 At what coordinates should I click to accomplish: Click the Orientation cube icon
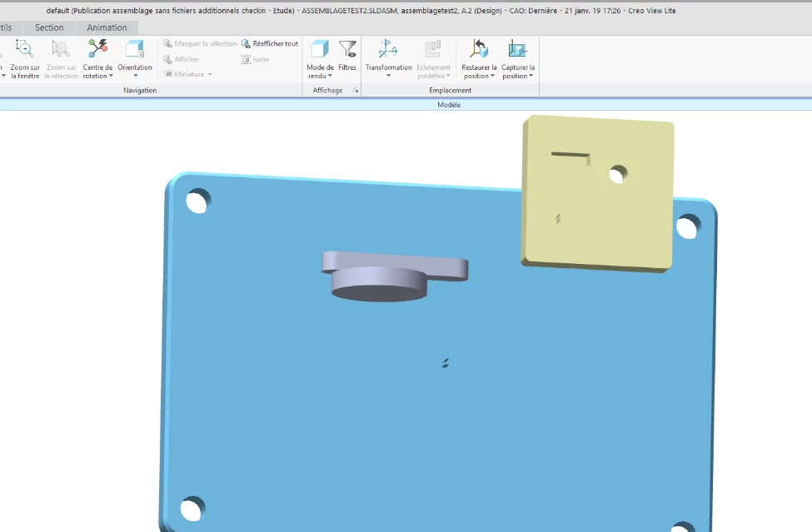click(135, 49)
